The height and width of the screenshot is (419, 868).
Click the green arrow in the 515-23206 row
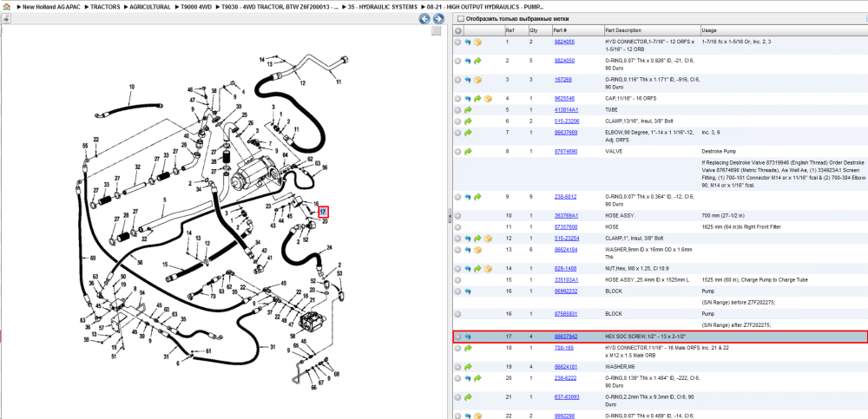(468, 121)
